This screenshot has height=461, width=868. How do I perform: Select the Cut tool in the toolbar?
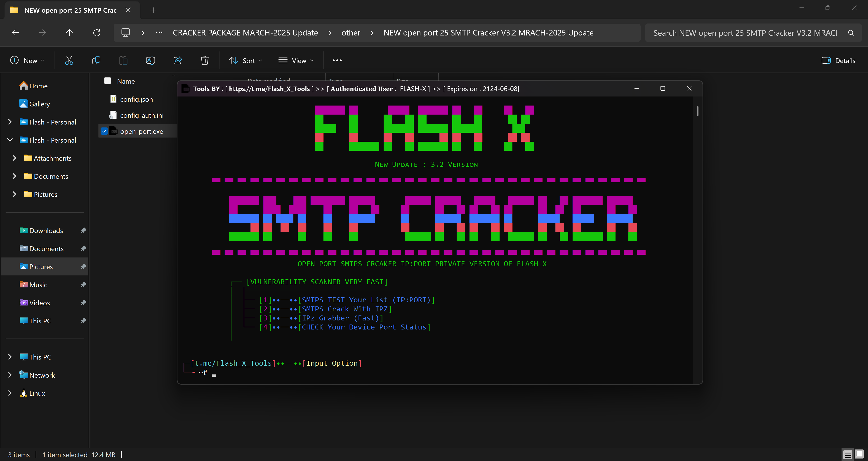point(69,60)
